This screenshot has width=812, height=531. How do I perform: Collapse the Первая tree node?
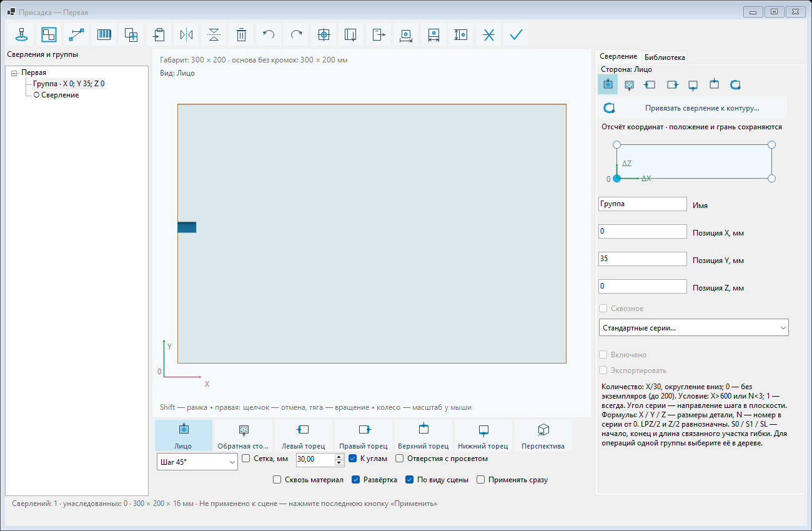(14, 72)
